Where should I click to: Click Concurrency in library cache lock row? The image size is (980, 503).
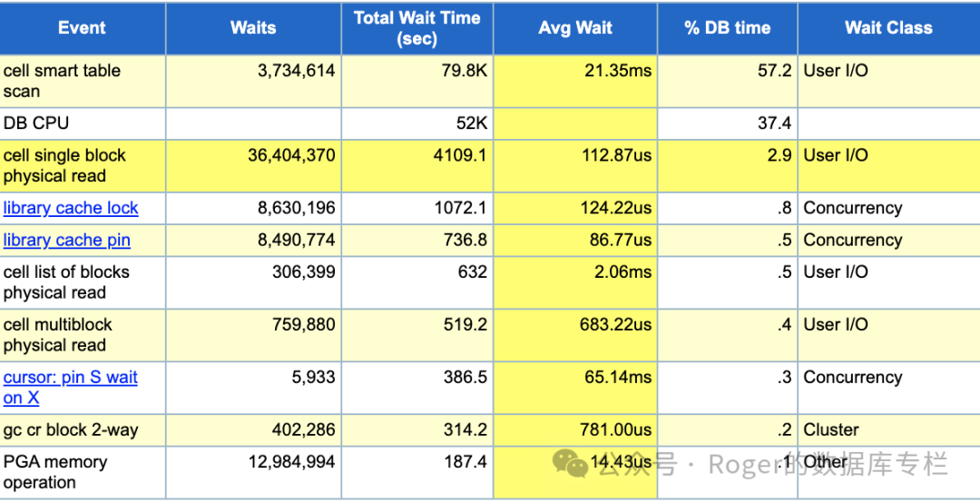tap(852, 208)
